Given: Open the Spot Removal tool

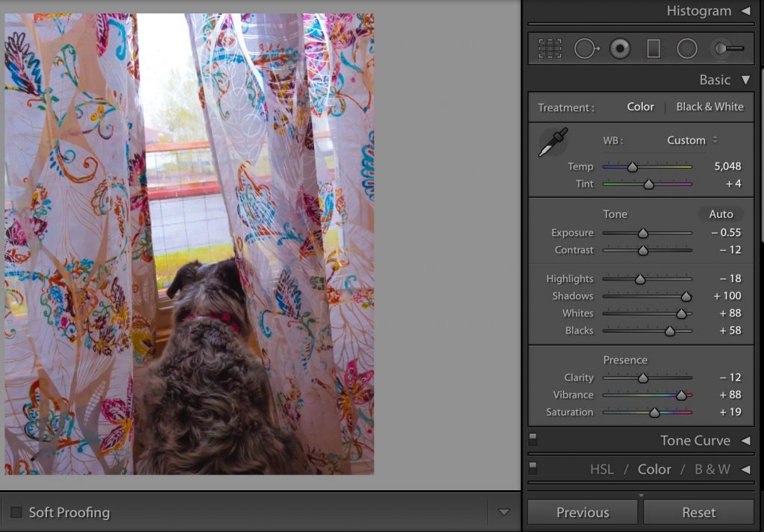Looking at the screenshot, I should pyautogui.click(x=584, y=48).
